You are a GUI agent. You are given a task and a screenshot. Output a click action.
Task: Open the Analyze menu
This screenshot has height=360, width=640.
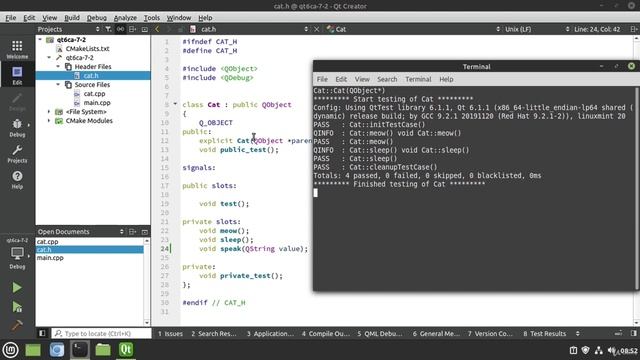coord(125,18)
